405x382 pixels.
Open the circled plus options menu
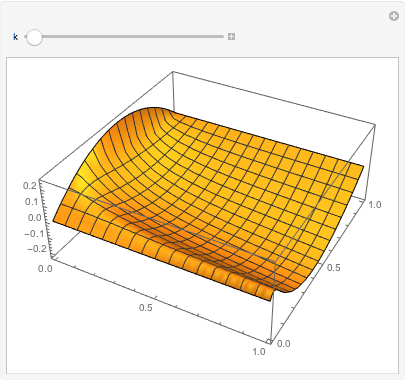[x=394, y=16]
